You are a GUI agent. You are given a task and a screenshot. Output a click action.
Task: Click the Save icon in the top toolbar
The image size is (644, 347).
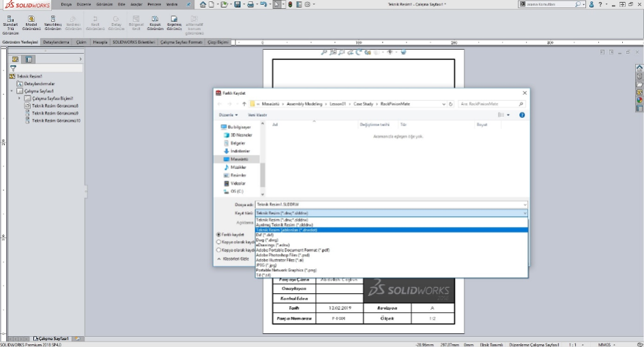point(237,5)
